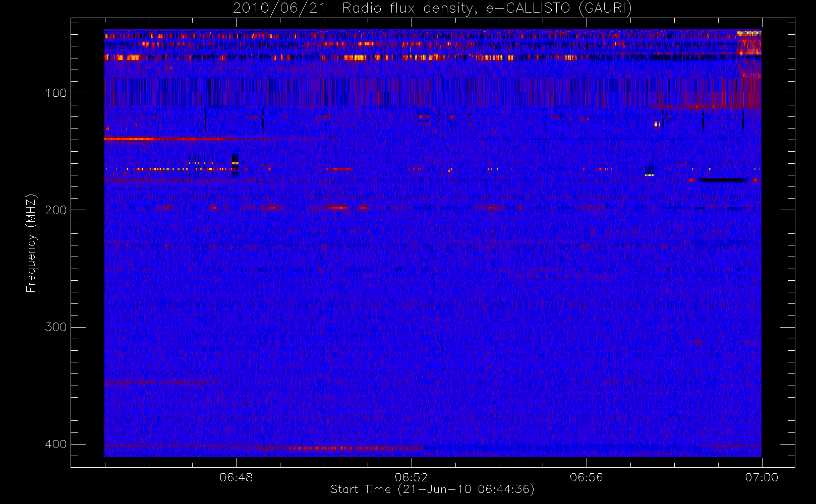Click the '100' frequency axis label
The height and width of the screenshot is (504, 816).
55,93
